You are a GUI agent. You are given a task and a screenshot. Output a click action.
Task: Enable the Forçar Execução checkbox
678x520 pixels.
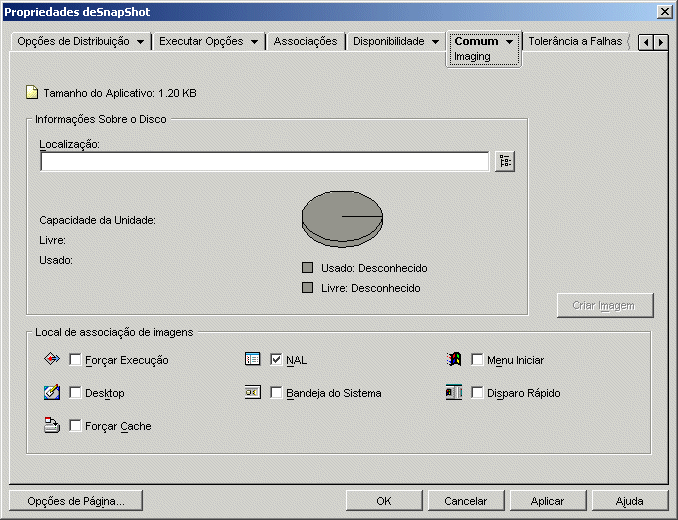point(75,360)
